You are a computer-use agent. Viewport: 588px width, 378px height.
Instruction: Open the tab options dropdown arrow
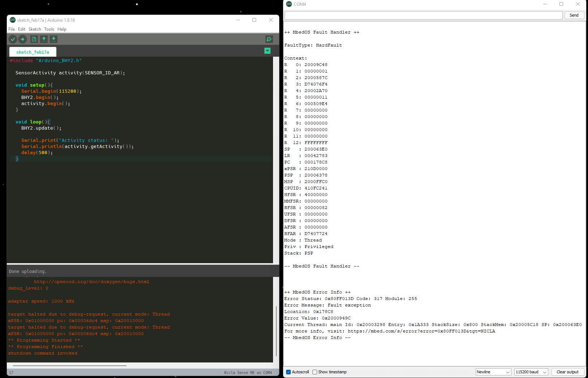pyautogui.click(x=267, y=51)
